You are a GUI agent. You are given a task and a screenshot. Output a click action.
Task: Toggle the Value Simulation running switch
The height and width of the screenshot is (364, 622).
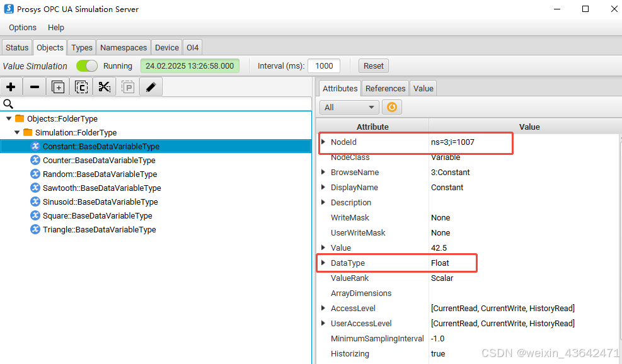pos(87,66)
